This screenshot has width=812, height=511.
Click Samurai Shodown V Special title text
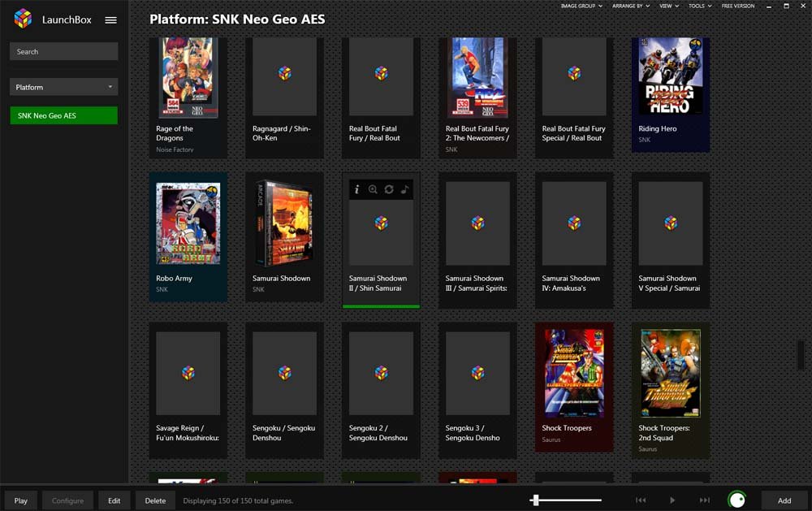pos(669,283)
